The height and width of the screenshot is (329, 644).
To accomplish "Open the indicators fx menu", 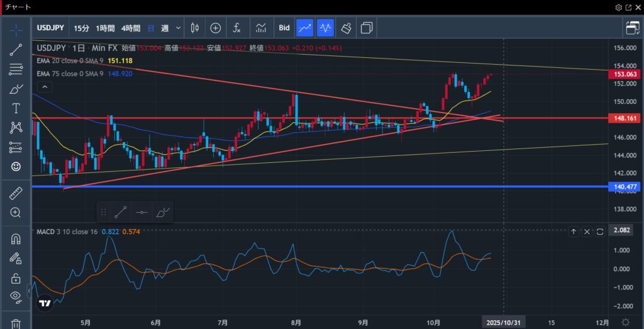I will pyautogui.click(x=237, y=28).
